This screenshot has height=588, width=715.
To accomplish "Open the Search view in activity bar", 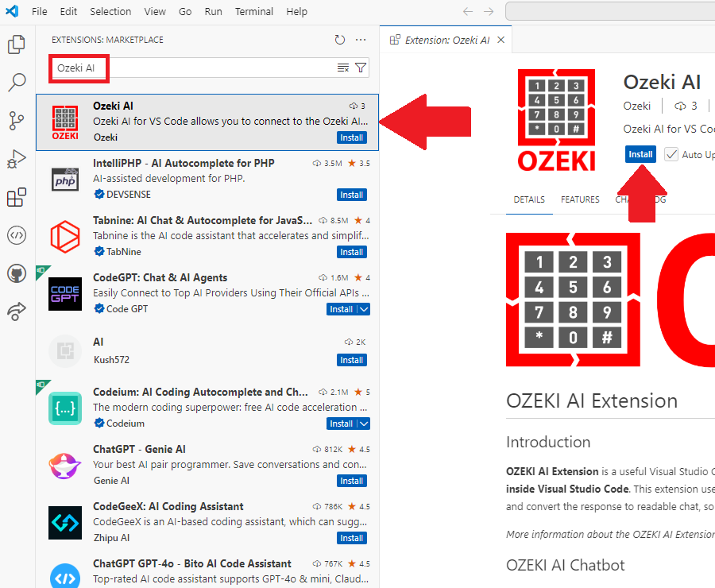I will [x=17, y=83].
